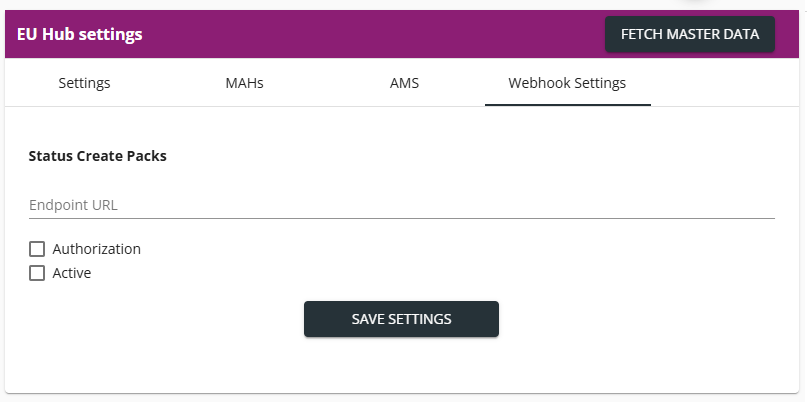The height and width of the screenshot is (402, 807).
Task: Click the Endpoint URL placeholder text
Action: 73,205
